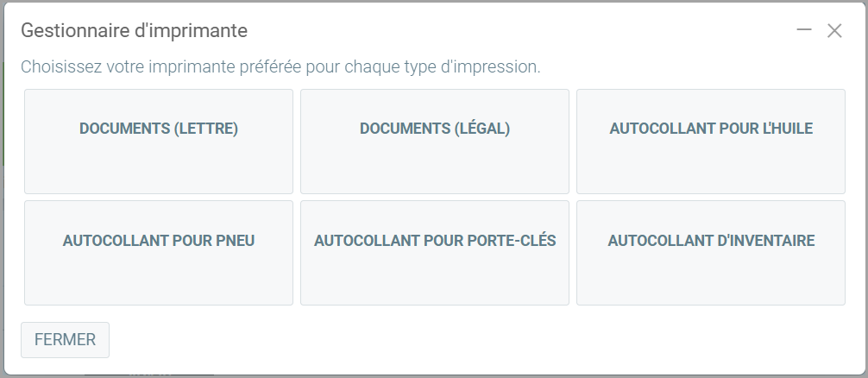
Task: Click the 'Choisissez votre imprimante' instruction text
Action: point(280,66)
